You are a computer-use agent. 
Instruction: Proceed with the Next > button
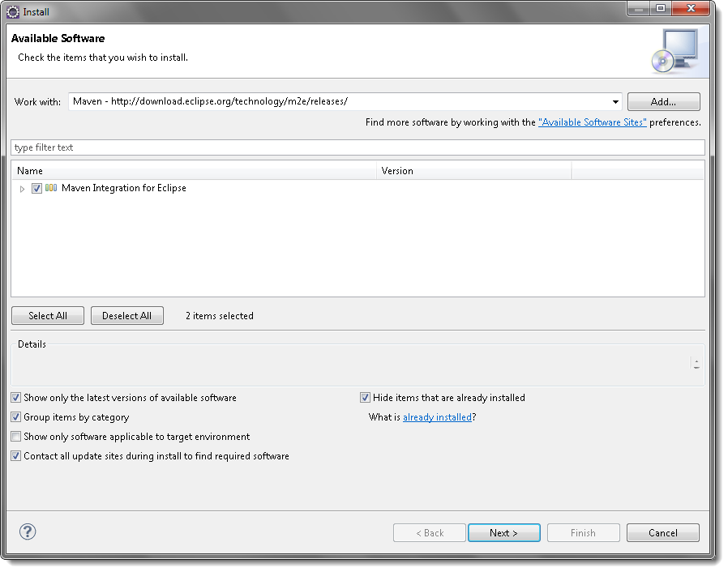point(503,532)
